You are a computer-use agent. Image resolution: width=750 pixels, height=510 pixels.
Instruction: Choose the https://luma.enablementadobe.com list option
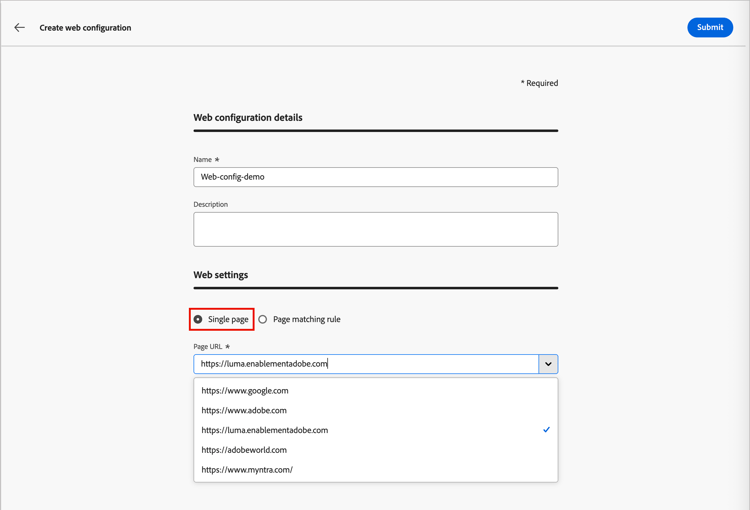click(x=265, y=430)
